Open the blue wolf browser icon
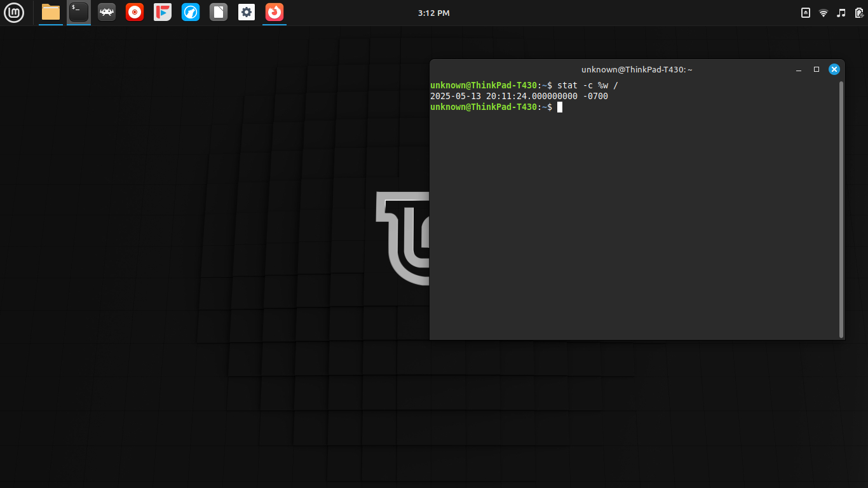 click(x=191, y=12)
